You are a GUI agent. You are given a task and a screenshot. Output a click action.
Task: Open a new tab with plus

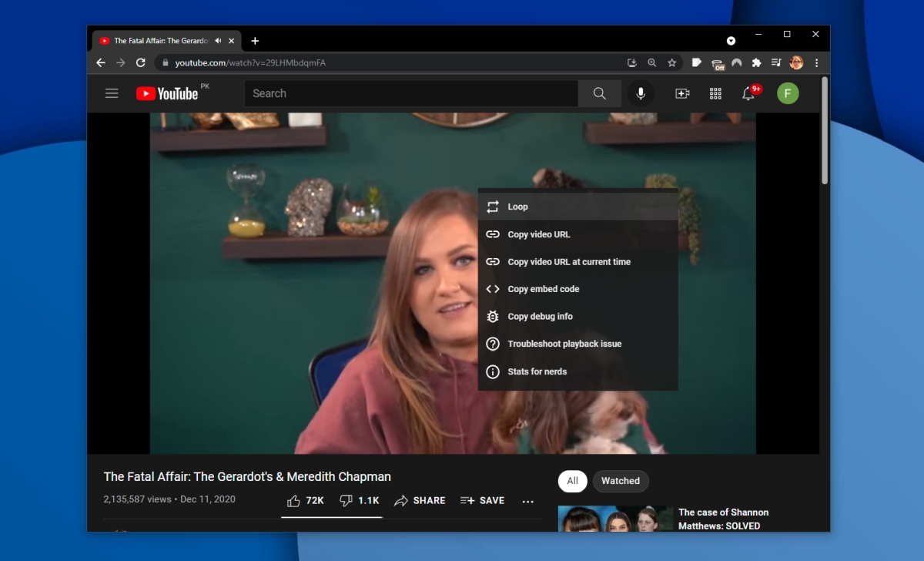[x=255, y=41]
